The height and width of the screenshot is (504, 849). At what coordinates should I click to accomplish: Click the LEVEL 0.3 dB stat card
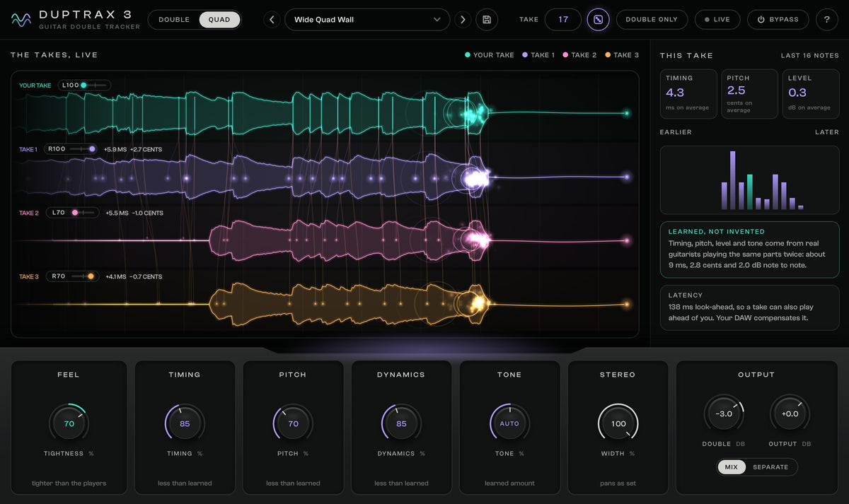pyautogui.click(x=811, y=93)
